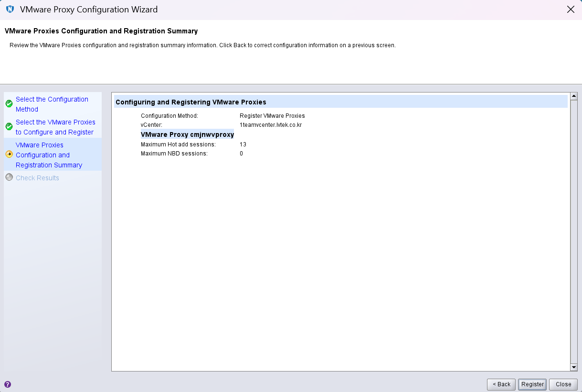Click vCenter value 1teamvcenter.lvtek.co.kr

[271, 125]
